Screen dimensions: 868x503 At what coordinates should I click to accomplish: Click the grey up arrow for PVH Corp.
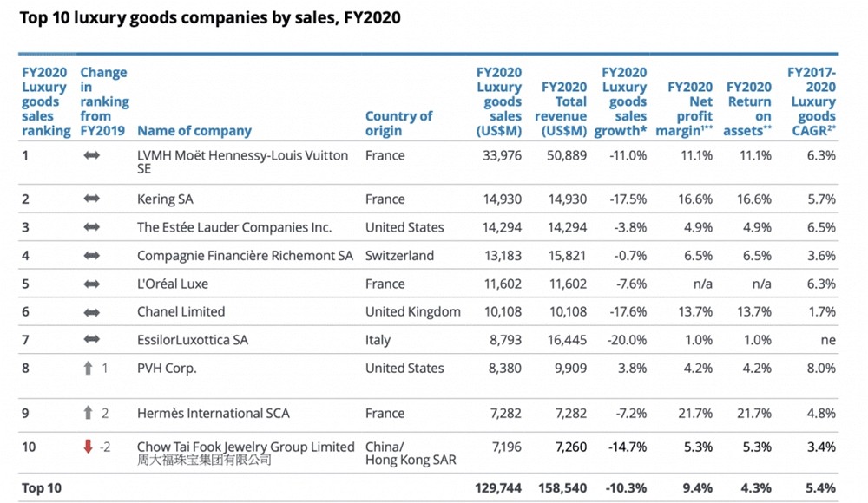click(x=88, y=368)
